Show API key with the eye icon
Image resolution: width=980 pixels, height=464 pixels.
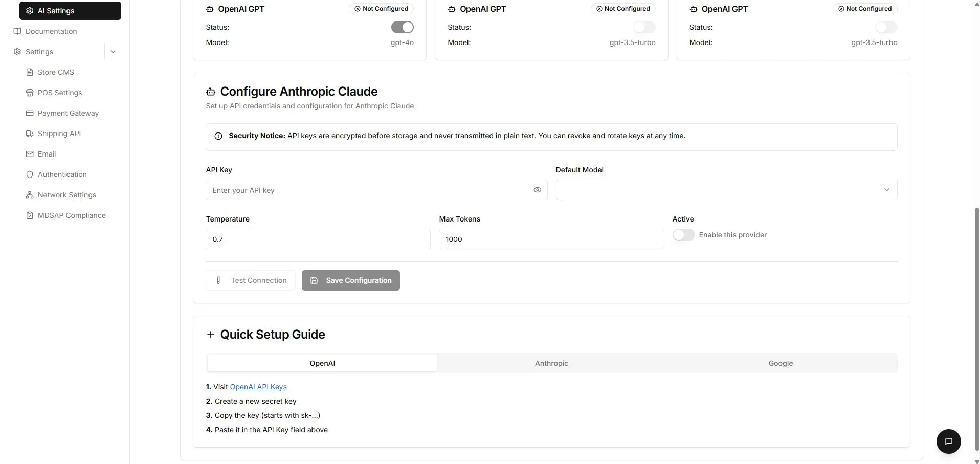pyautogui.click(x=538, y=190)
